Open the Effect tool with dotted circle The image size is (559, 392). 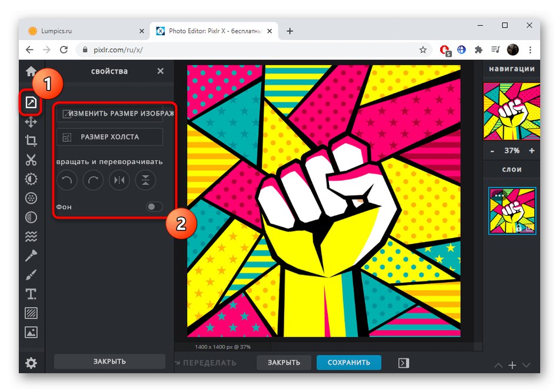(x=31, y=198)
